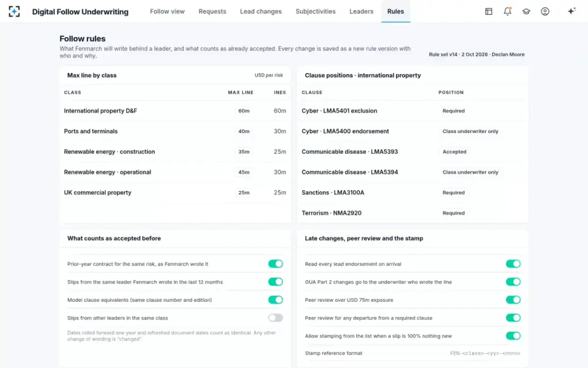Click Max line by class panel title

point(92,76)
